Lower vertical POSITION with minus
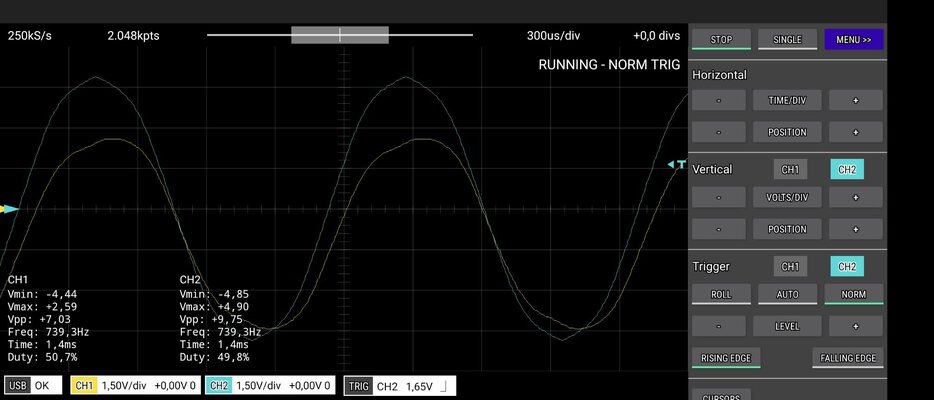This screenshot has height=400, width=934. (718, 229)
